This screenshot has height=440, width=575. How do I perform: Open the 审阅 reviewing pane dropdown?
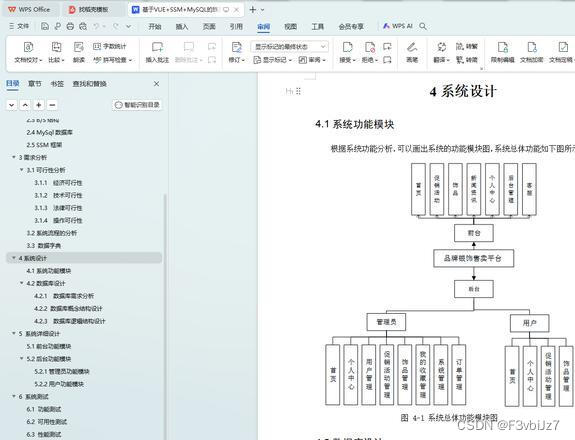pyautogui.click(x=312, y=60)
